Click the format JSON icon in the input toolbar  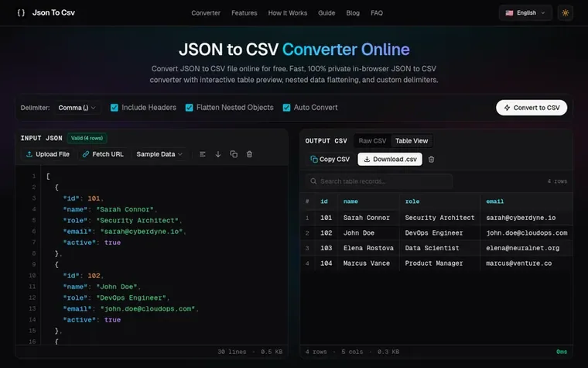click(x=203, y=154)
